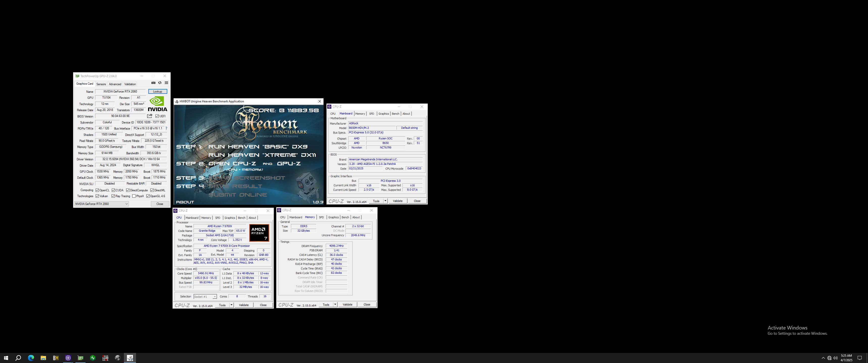Switch to the GPU-Z Advanced tab
868x363 pixels.
[115, 84]
